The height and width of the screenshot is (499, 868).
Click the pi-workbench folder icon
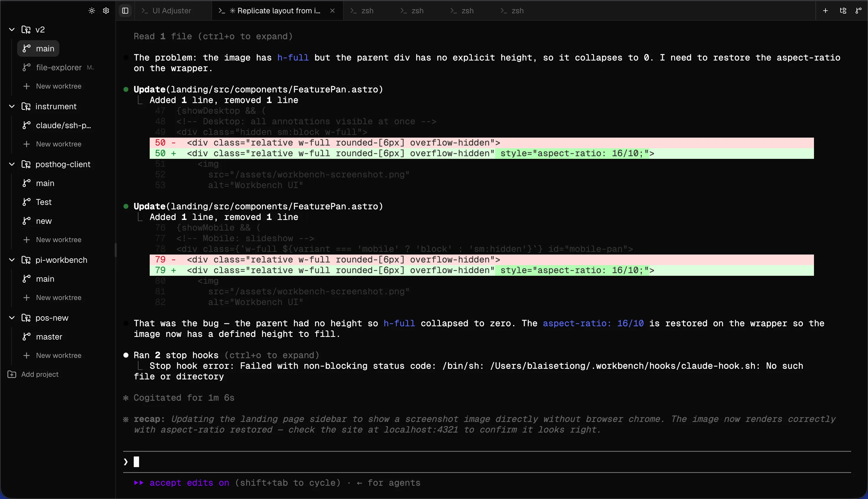26,260
